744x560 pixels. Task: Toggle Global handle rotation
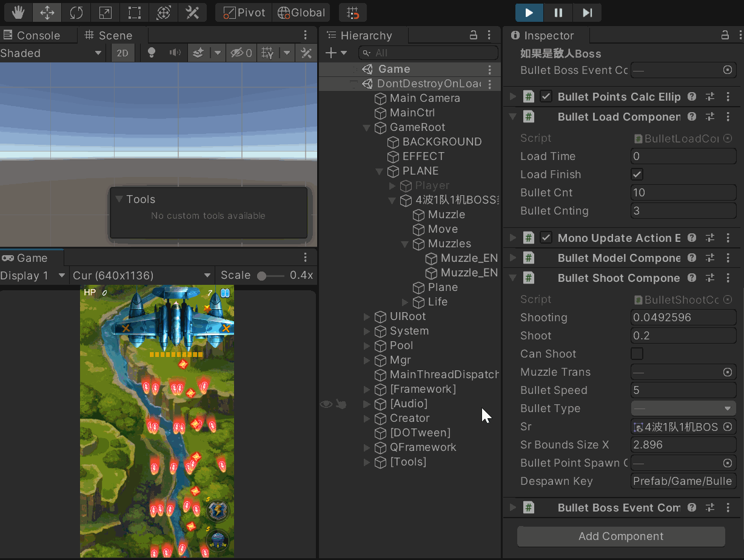pyautogui.click(x=301, y=12)
